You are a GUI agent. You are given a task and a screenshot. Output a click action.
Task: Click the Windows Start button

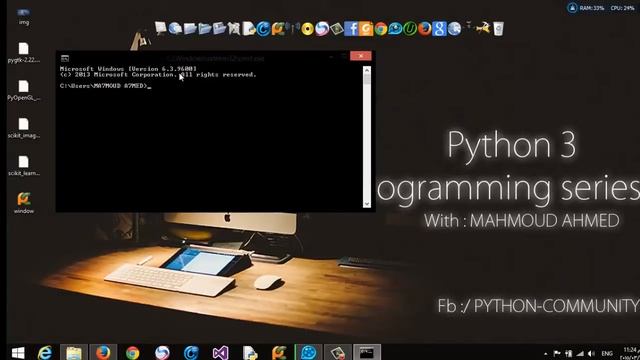click(x=18, y=353)
